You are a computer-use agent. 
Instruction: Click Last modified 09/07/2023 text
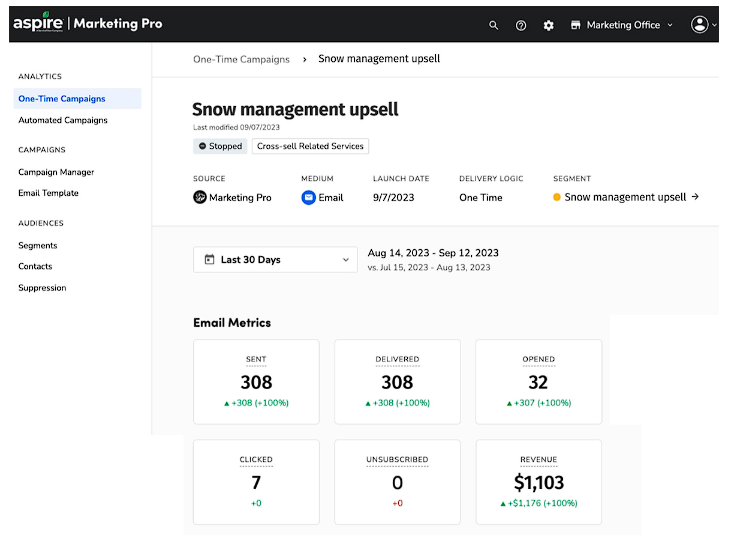tap(236, 127)
